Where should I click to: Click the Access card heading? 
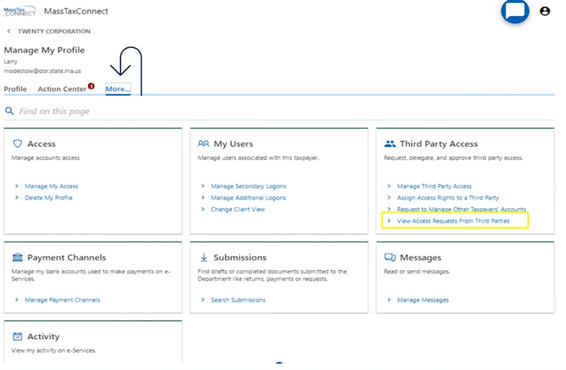point(42,144)
